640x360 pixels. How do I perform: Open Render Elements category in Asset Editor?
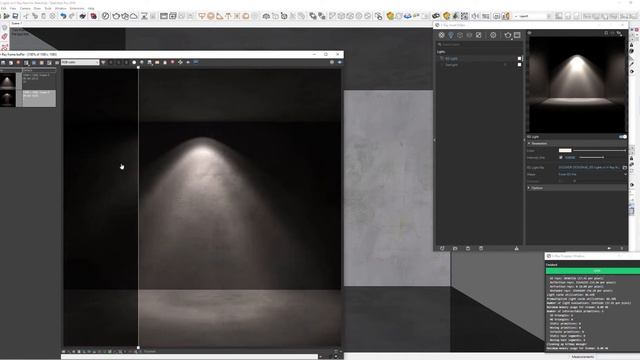pos(469,35)
